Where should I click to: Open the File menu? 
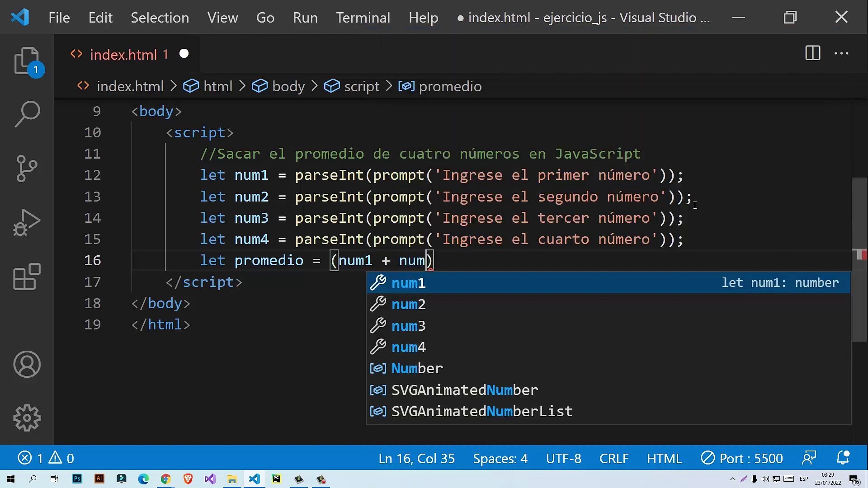click(x=59, y=17)
